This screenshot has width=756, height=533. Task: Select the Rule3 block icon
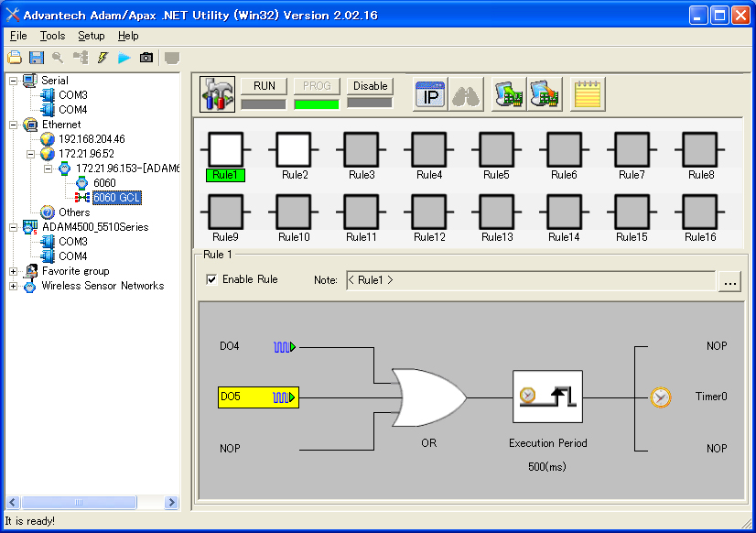361,150
